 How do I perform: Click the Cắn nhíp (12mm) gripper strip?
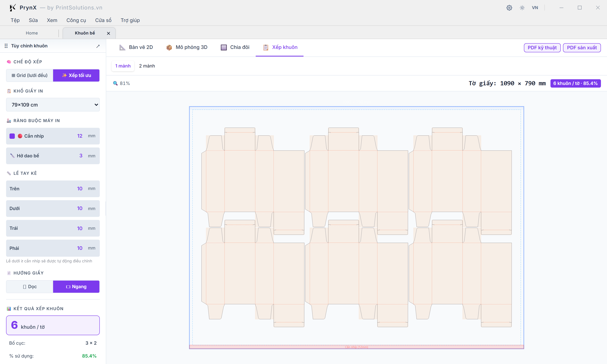click(x=356, y=347)
